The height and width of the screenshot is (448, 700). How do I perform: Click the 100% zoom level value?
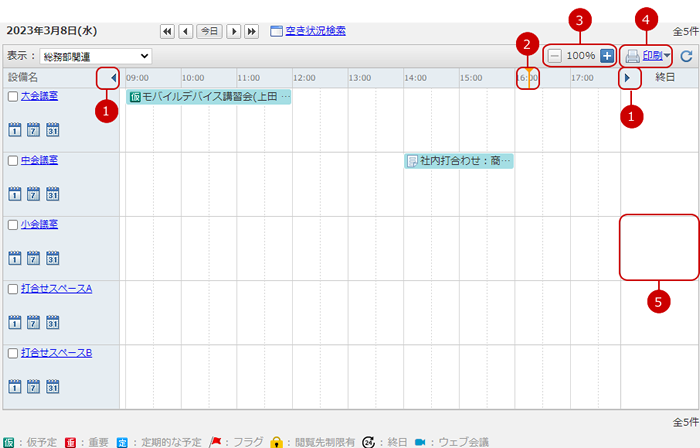581,56
